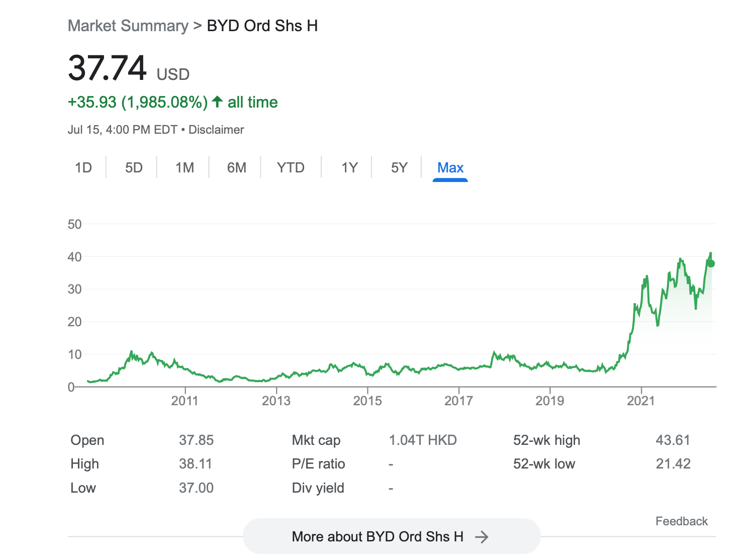Click the arrow icon beside More about BYD
The image size is (746, 560).
482,537
